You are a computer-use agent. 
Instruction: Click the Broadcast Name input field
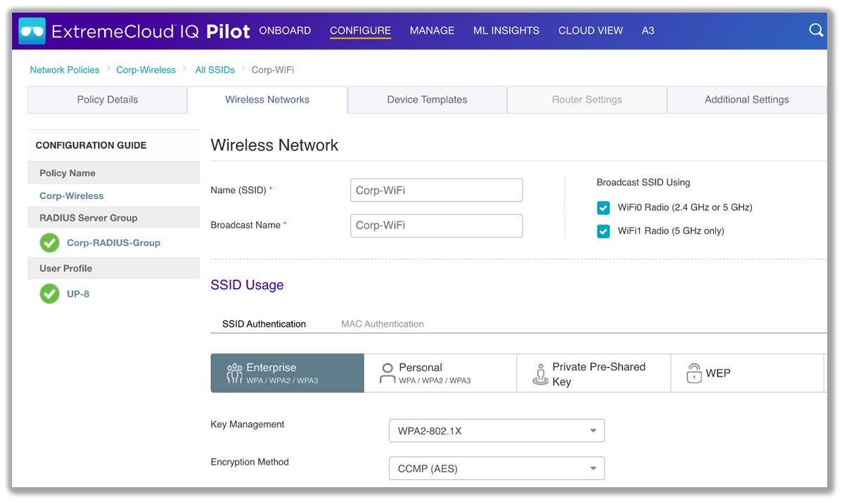436,226
